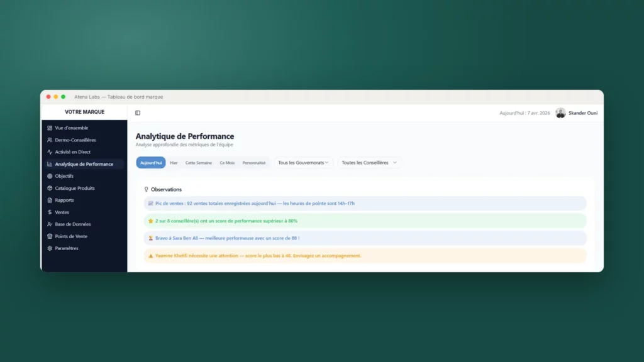Switch to the Hier tab
The width and height of the screenshot is (644, 362).
[x=174, y=163]
